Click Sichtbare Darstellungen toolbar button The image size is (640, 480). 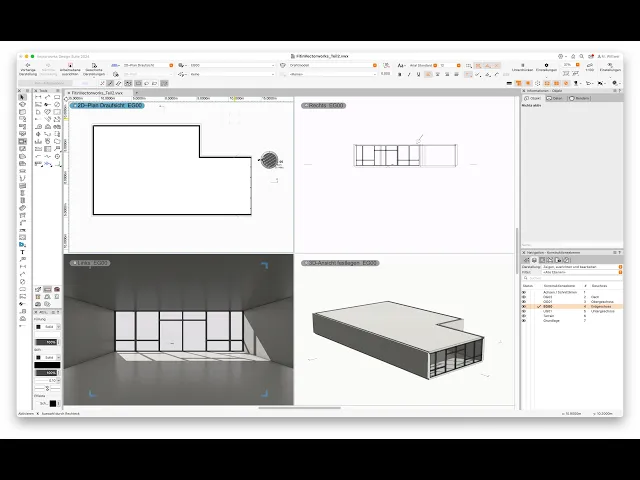coord(94,69)
